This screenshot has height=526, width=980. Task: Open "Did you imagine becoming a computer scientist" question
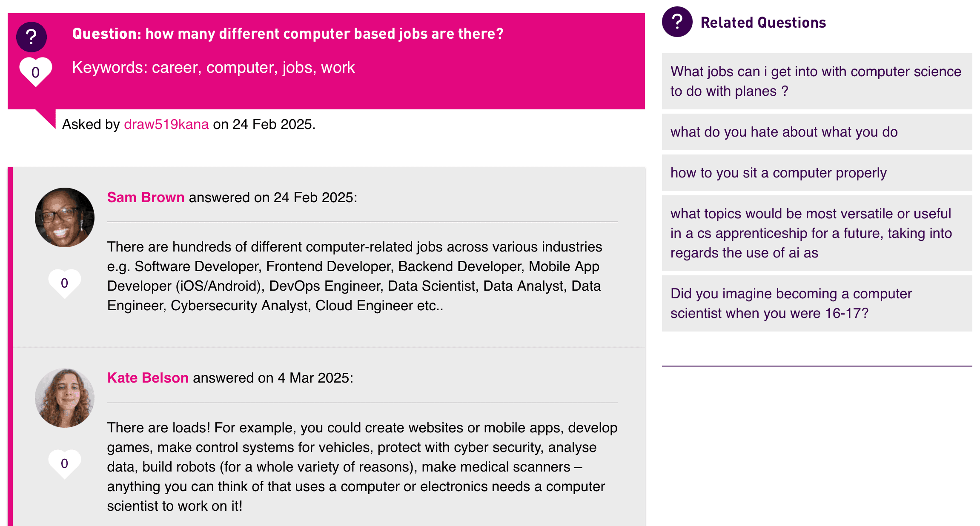791,303
